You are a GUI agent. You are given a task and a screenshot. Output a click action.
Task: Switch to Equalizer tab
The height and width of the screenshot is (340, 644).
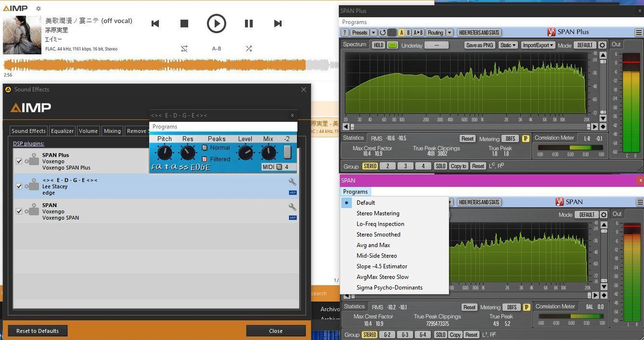(x=62, y=130)
